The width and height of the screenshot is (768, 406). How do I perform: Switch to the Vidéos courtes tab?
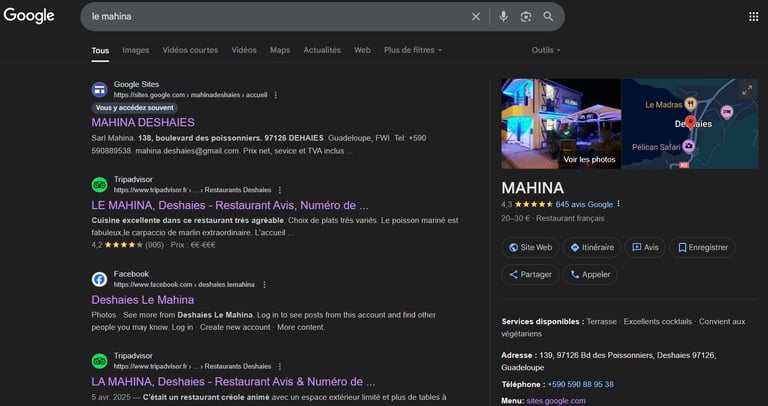[x=190, y=50]
